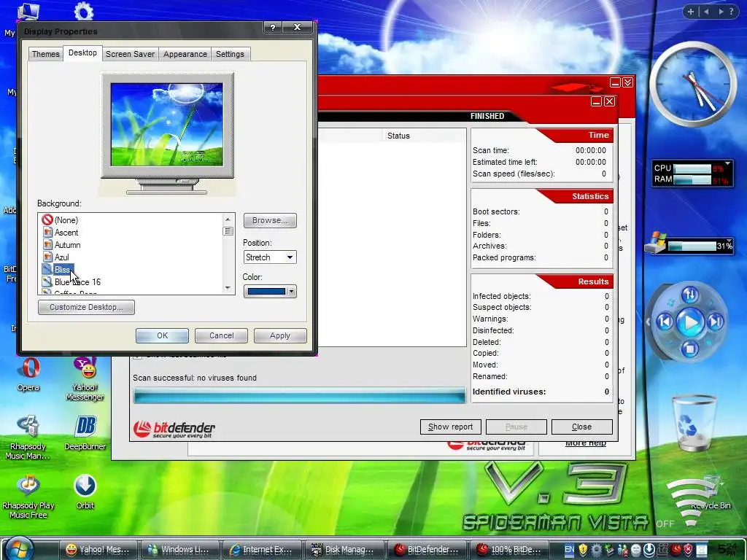Image resolution: width=747 pixels, height=560 pixels.
Task: Switch to the Screen Saver tab
Action: pyautogui.click(x=130, y=54)
